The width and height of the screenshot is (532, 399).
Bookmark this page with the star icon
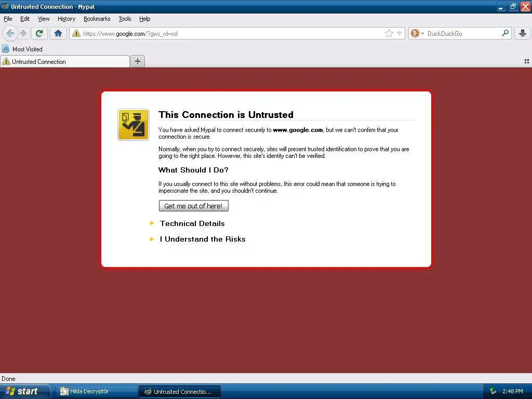389,33
